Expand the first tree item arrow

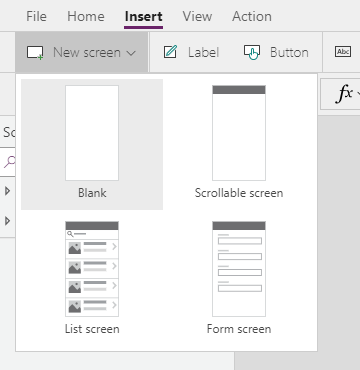(7, 191)
